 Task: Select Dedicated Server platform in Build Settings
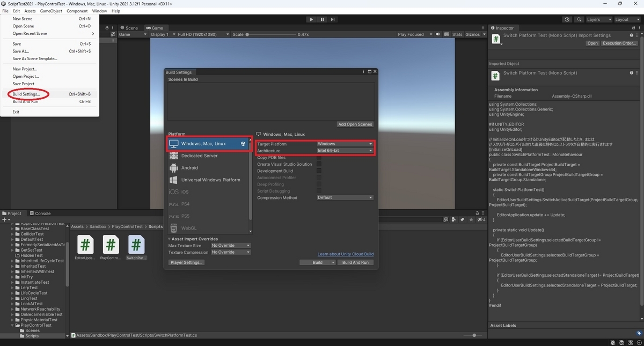pyautogui.click(x=207, y=156)
